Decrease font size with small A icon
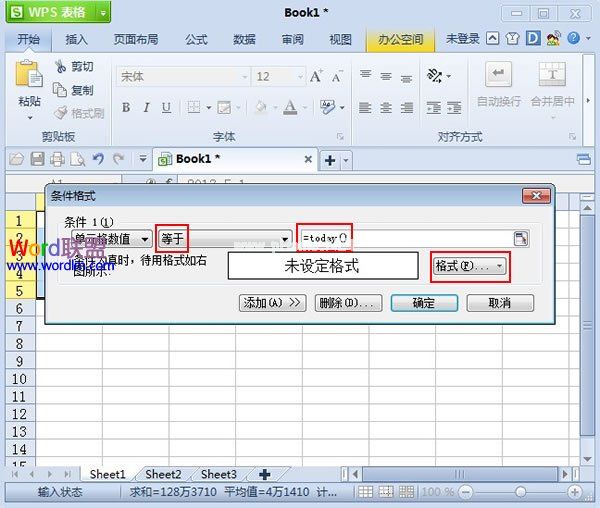Viewport: 600px width, 508px height. click(336, 77)
